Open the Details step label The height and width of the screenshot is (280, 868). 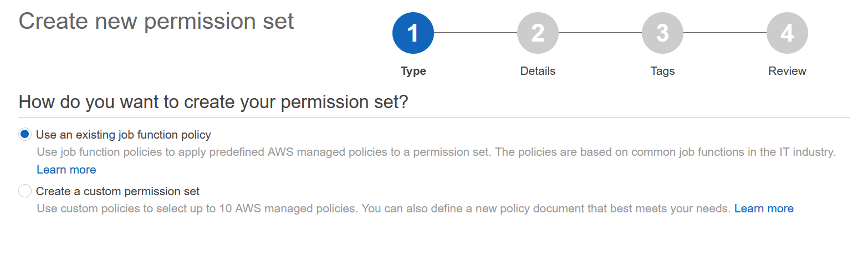(x=538, y=71)
